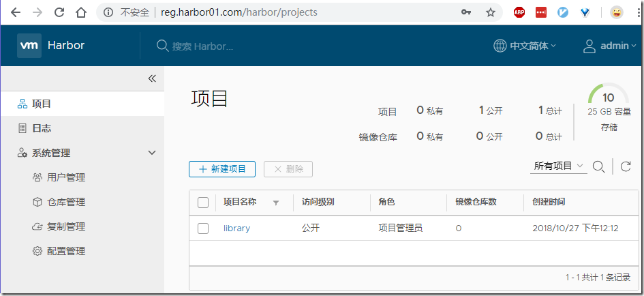644x296 pixels.
Task: Check the library project row checkbox
Action: pyautogui.click(x=203, y=228)
